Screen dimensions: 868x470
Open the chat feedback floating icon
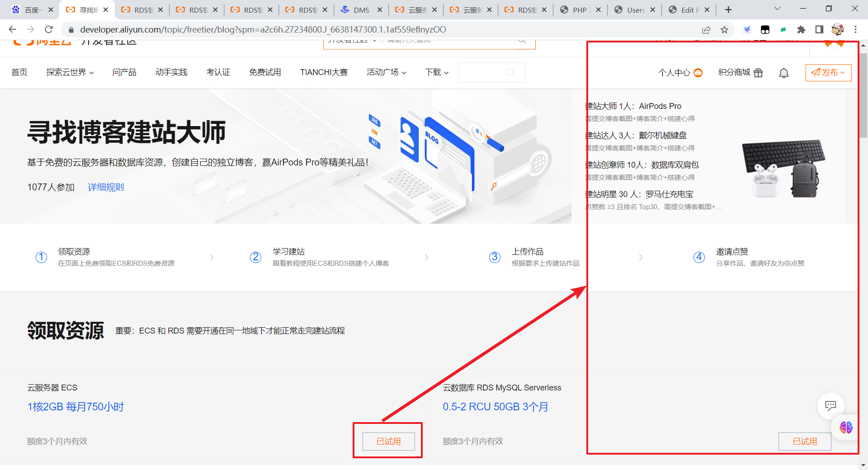830,405
